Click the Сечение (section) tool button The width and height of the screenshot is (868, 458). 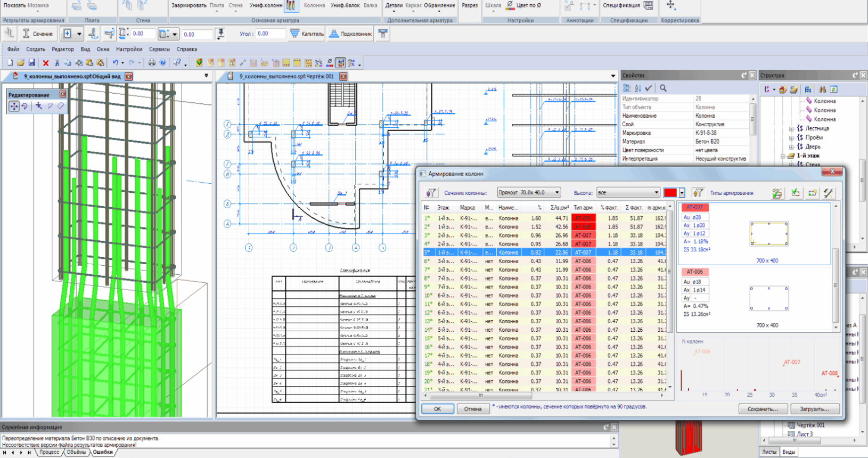pyautogui.click(x=38, y=34)
